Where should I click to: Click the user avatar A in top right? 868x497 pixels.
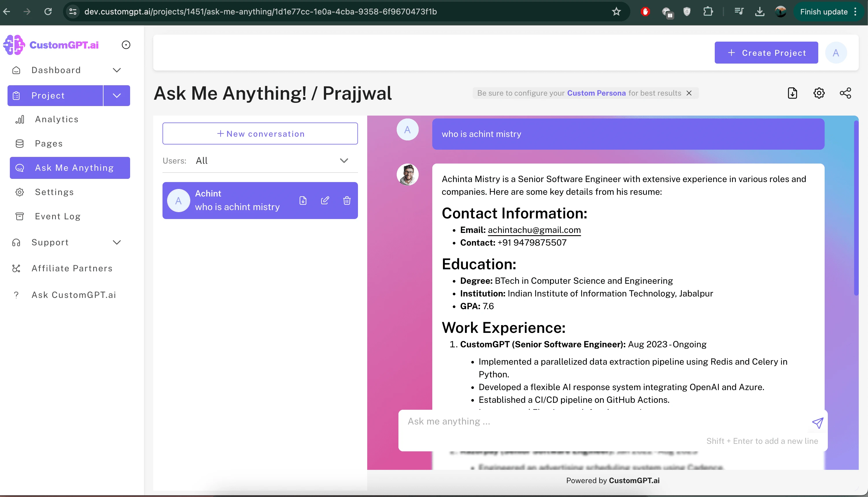836,53
